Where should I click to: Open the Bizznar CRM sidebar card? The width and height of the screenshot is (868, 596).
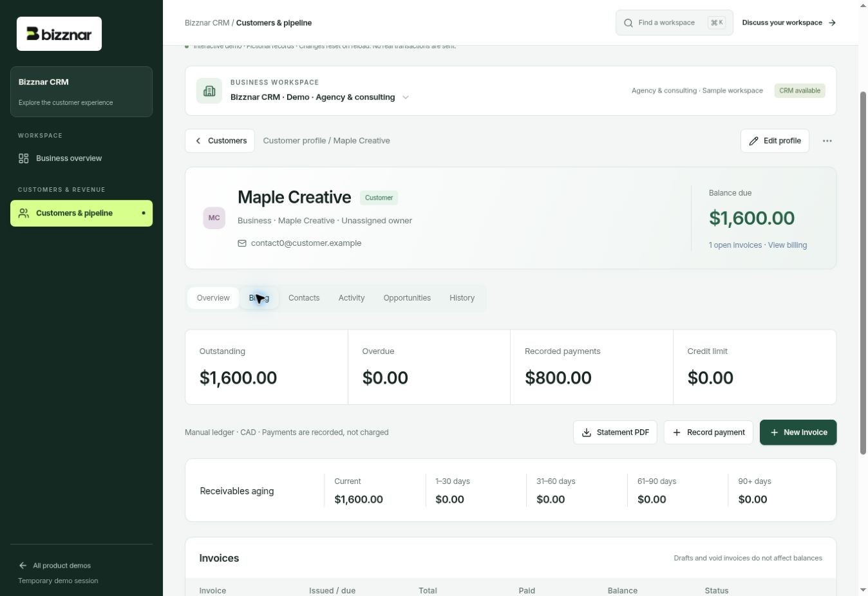pos(81,91)
